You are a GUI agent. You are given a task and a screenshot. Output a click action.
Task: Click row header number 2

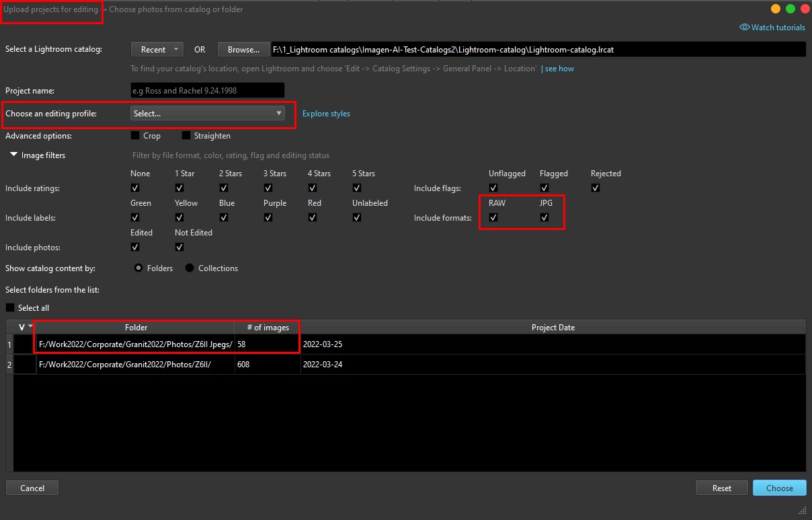(x=9, y=365)
